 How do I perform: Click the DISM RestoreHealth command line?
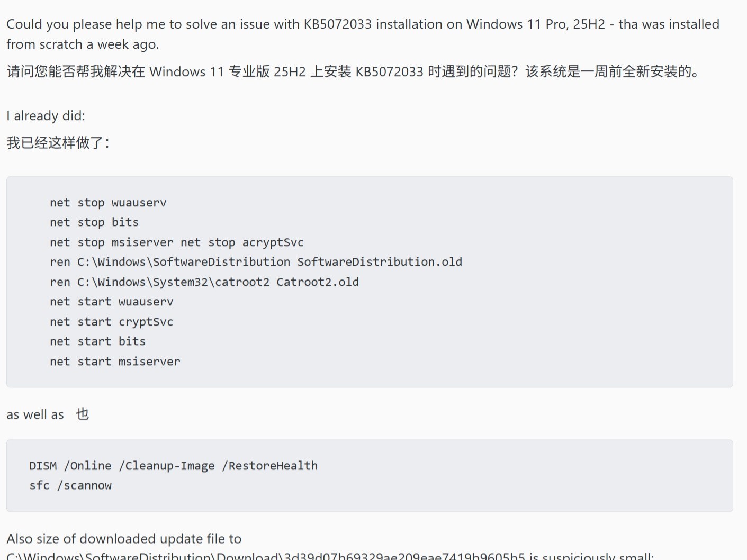click(173, 466)
